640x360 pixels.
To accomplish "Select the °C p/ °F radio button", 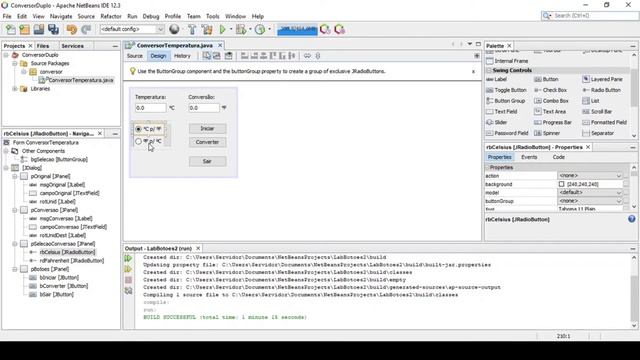I will click(148, 129).
